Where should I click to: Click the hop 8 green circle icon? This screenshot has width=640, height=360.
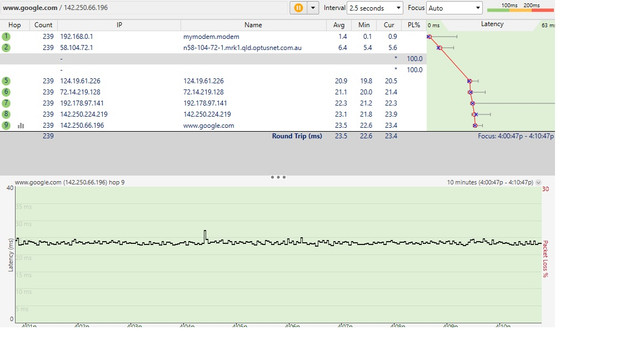[6, 114]
